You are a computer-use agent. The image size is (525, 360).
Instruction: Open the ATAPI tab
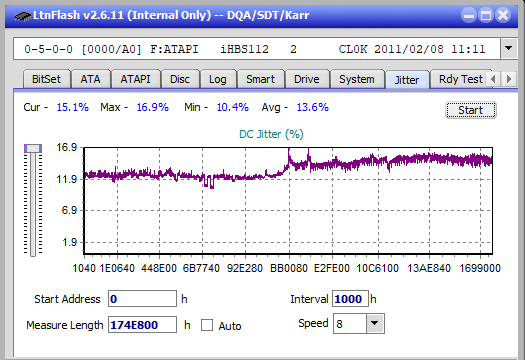pyautogui.click(x=135, y=79)
